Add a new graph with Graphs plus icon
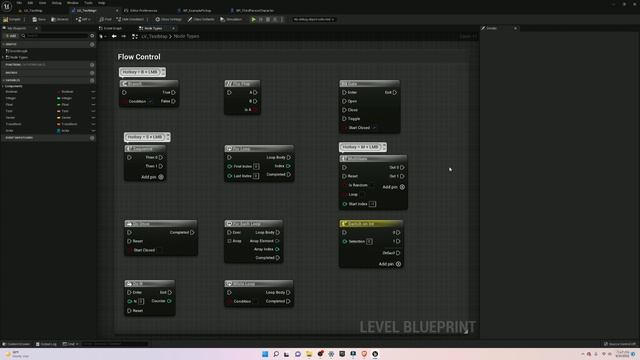The height and width of the screenshot is (360, 640). tap(92, 44)
